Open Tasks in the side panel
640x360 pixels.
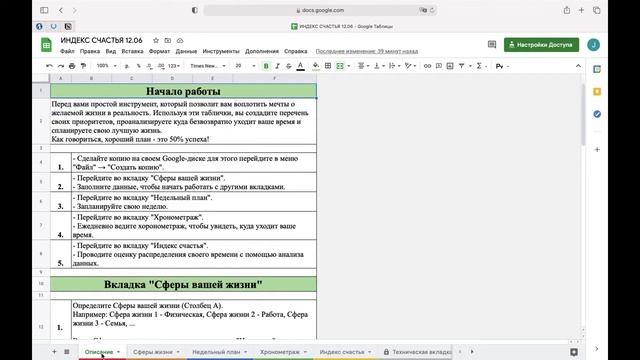(x=597, y=114)
